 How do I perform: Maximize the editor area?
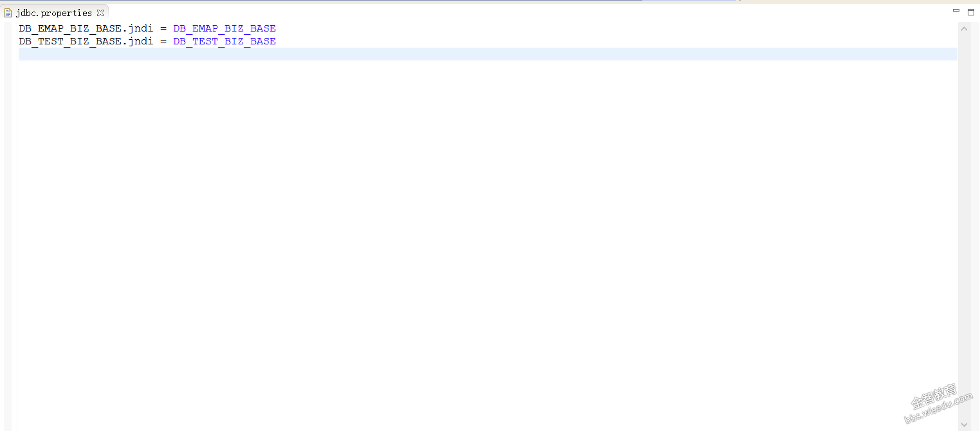pyautogui.click(x=971, y=12)
